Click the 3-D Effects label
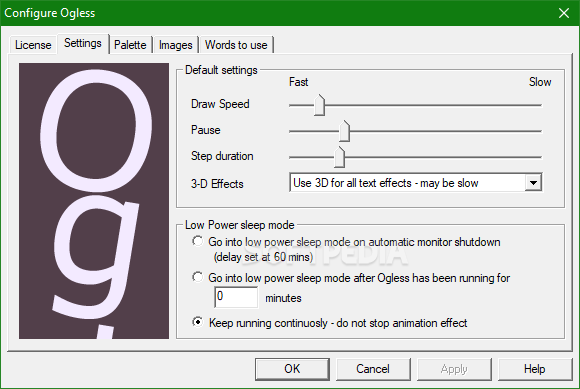 tap(217, 184)
